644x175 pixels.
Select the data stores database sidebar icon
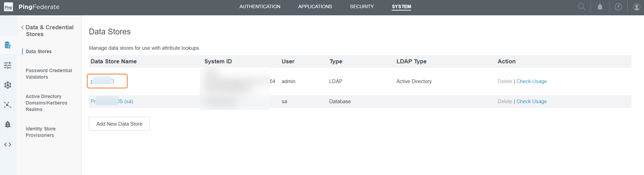click(x=7, y=45)
